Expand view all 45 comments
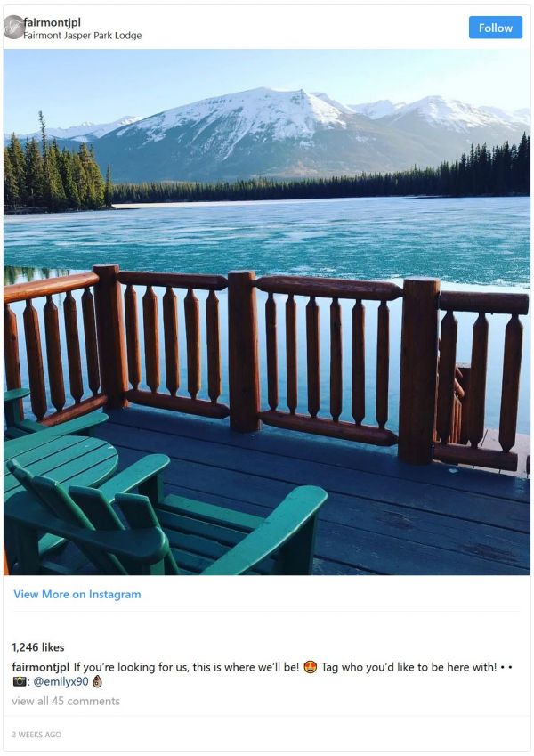The image size is (534, 756). click(x=66, y=701)
